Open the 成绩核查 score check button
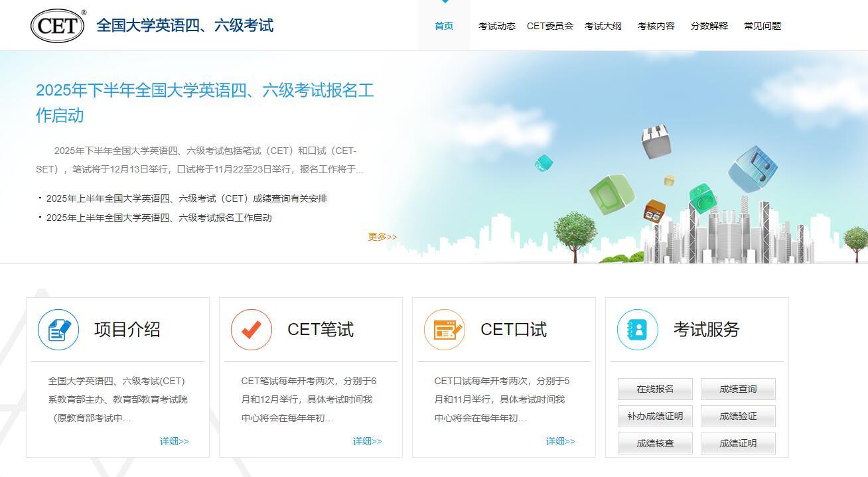Viewport: 868px width, 477px height. click(x=654, y=443)
